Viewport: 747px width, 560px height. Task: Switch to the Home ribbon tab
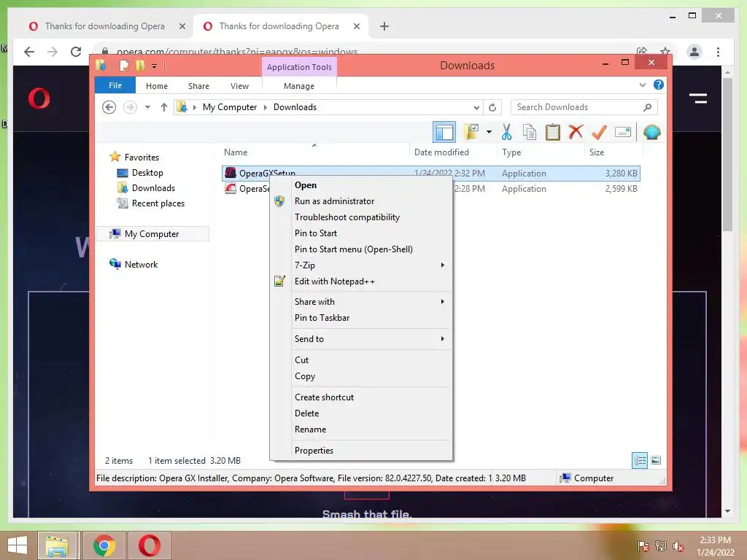(157, 86)
